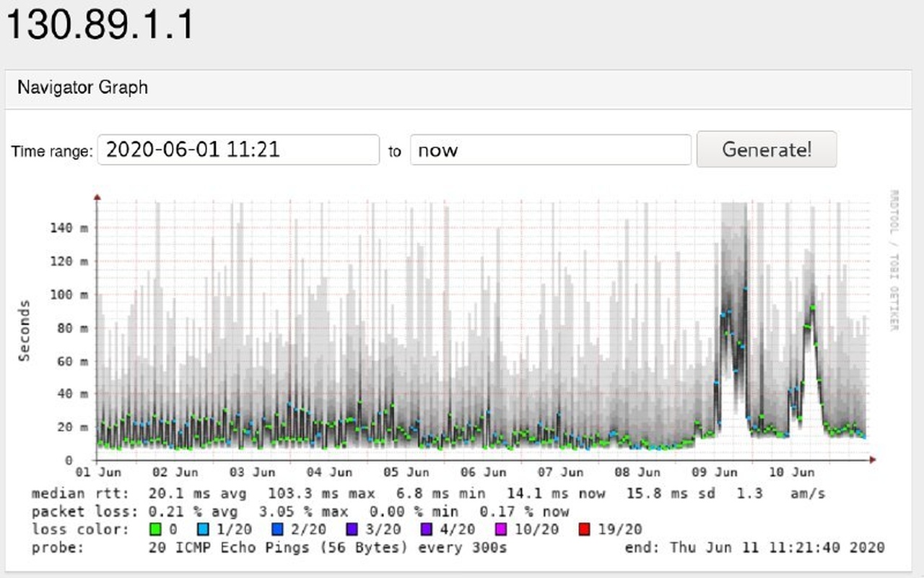
Task: Click the '06 Jun' axis label
Action: [x=484, y=473]
